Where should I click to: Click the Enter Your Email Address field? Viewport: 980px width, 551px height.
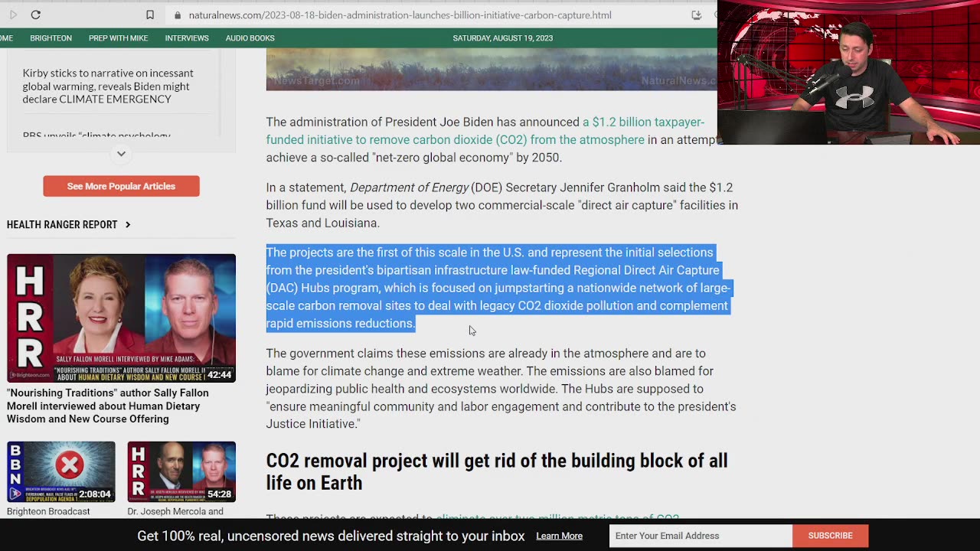(x=701, y=536)
